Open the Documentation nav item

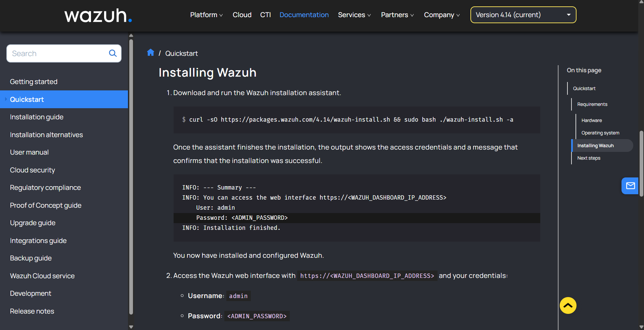pyautogui.click(x=304, y=15)
